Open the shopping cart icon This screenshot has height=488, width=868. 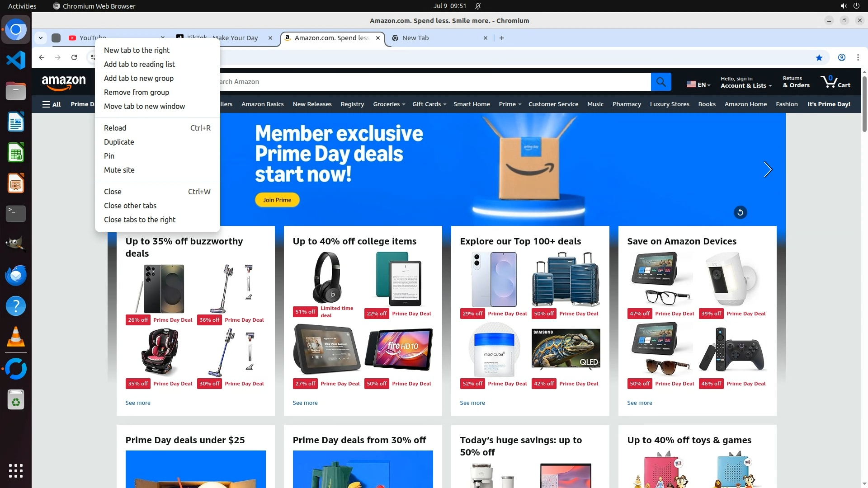pyautogui.click(x=835, y=82)
